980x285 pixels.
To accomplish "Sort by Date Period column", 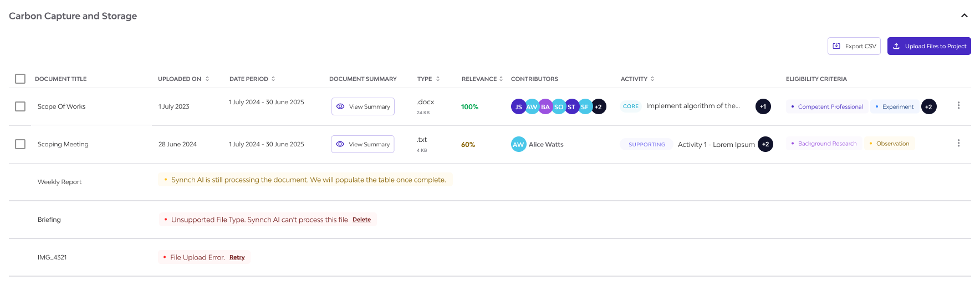I will 252,79.
